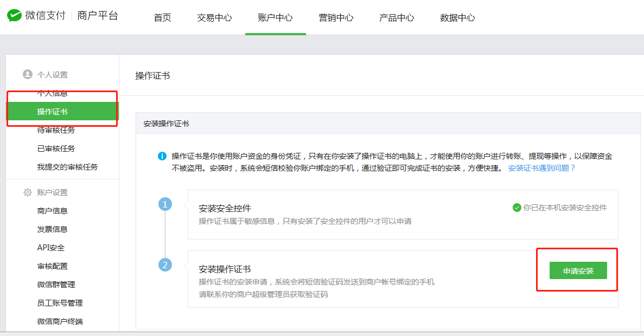Click the green checkmark installed icon

click(517, 208)
